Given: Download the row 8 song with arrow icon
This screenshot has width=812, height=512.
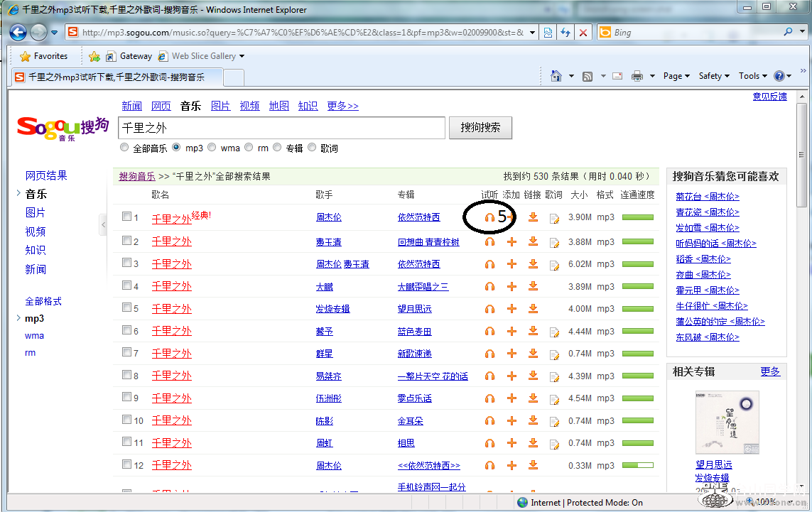Looking at the screenshot, I should point(533,376).
